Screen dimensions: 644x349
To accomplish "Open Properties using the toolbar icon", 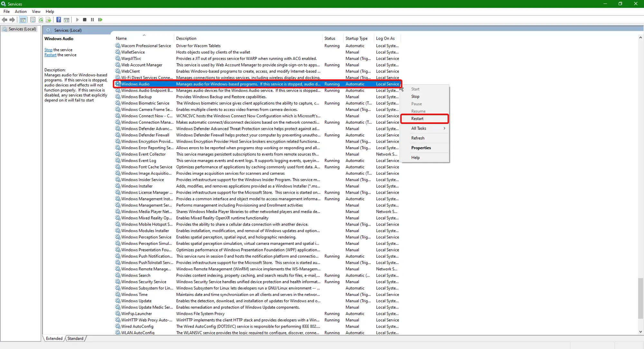I will pyautogui.click(x=33, y=20).
